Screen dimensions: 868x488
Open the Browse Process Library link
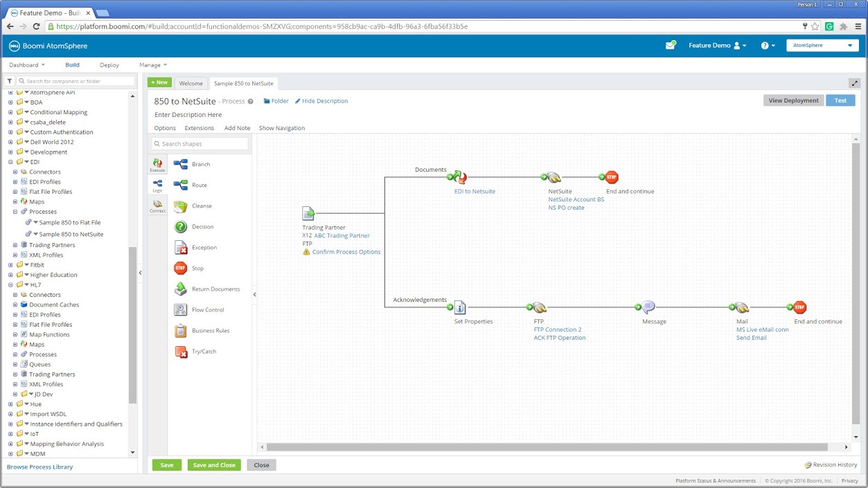coord(39,467)
